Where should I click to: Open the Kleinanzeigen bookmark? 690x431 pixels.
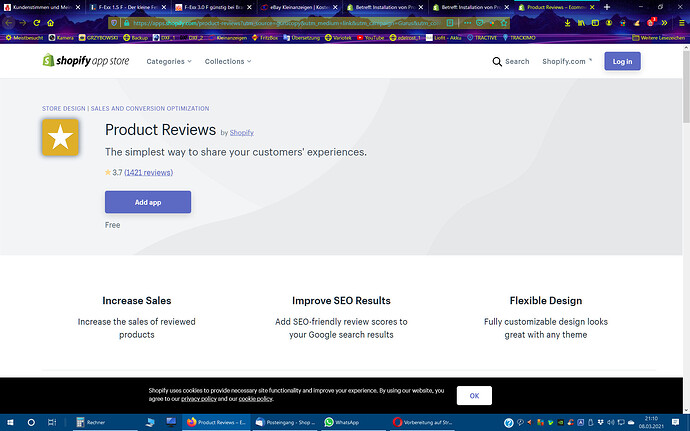(x=228, y=38)
